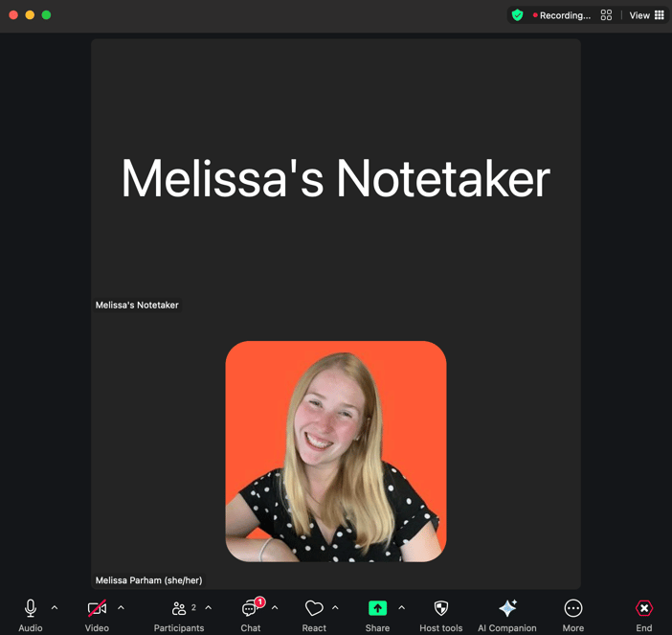Expand audio options arrow next to Audio
Screen dimensions: 672x635
(55, 608)
